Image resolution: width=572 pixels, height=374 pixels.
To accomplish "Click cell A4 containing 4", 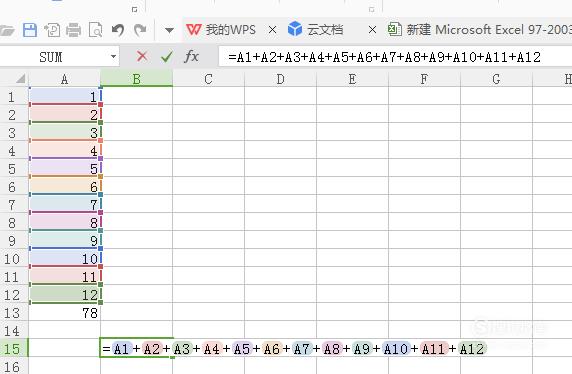I will coord(65,150).
